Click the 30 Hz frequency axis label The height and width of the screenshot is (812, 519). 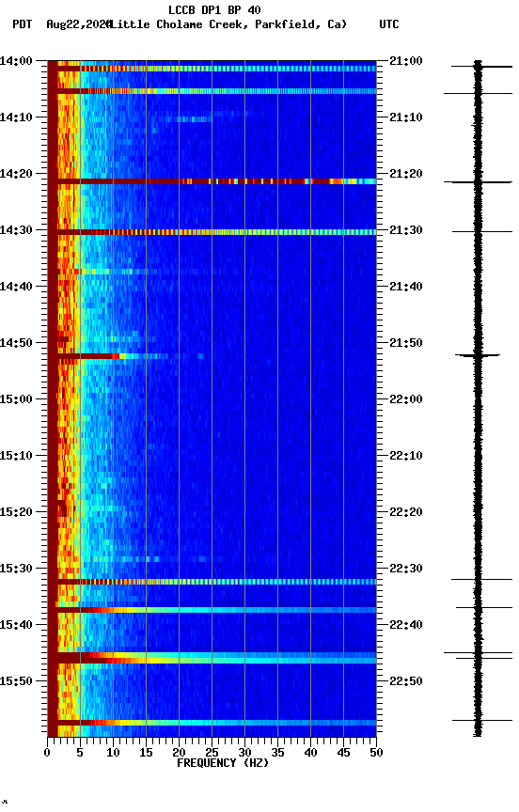(x=244, y=753)
